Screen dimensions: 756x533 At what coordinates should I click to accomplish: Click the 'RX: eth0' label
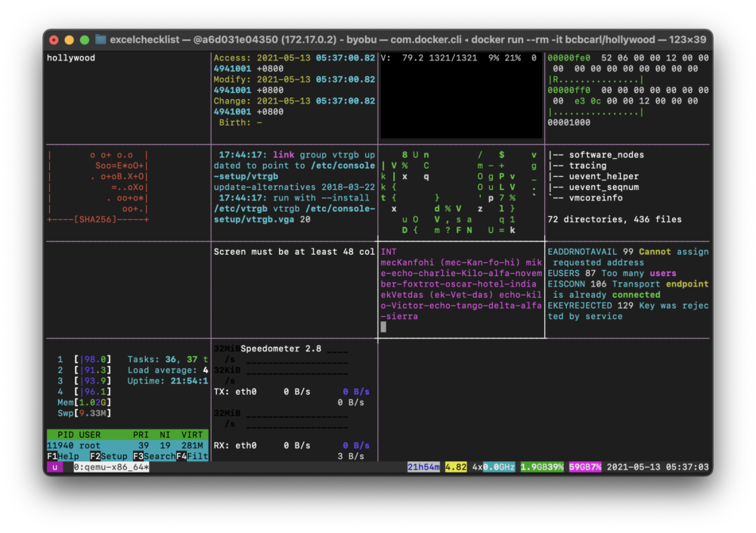tap(235, 446)
